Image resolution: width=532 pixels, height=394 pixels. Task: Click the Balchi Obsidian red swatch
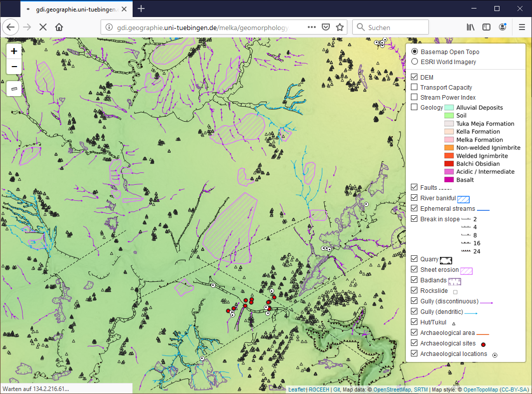449,164
